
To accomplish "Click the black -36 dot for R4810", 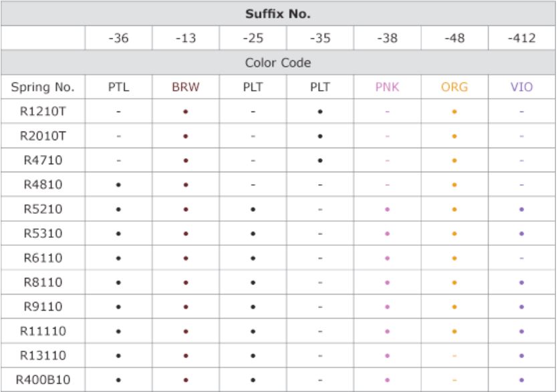I will pyautogui.click(x=118, y=185).
